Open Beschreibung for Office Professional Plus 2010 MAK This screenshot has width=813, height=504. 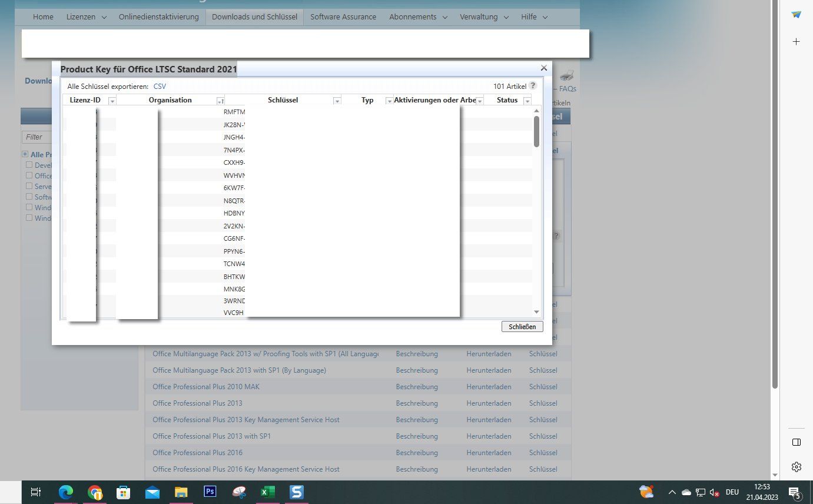click(x=417, y=387)
